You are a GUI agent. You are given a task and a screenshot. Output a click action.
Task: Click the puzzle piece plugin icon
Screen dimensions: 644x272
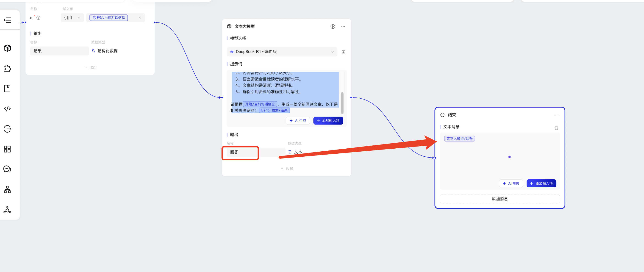[8, 68]
